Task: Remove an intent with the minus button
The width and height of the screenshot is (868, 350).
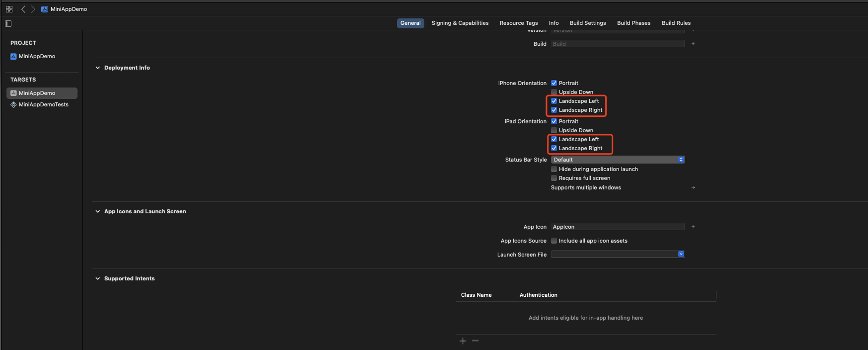Action: click(475, 341)
